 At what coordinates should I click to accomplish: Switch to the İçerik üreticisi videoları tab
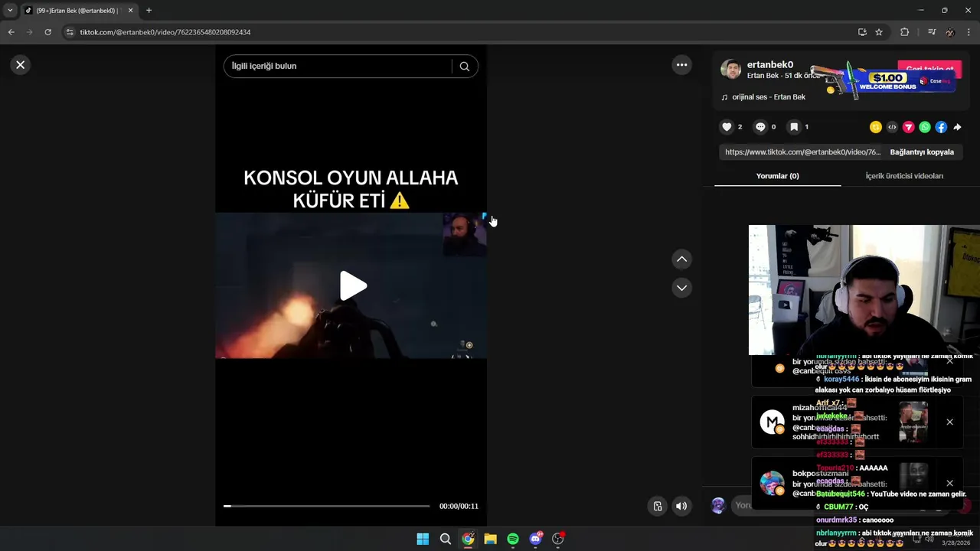(904, 176)
